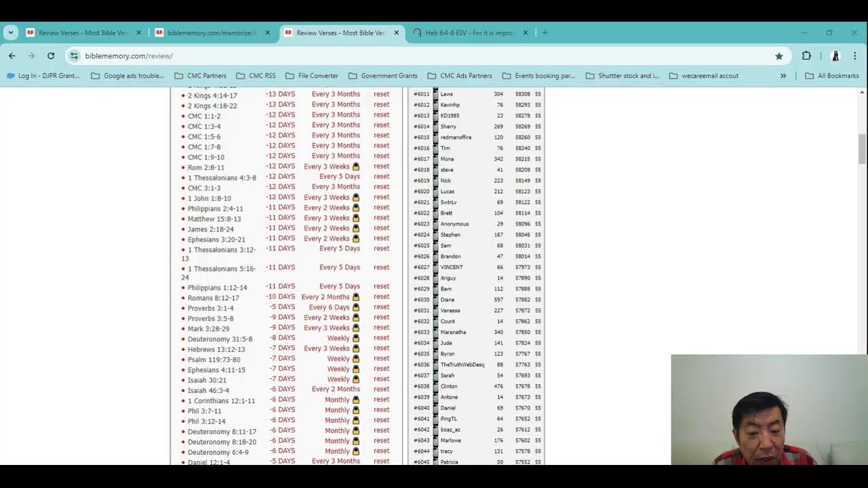
Task: Click the avatar beside Sherry in the leaderboard
Action: coord(435,127)
